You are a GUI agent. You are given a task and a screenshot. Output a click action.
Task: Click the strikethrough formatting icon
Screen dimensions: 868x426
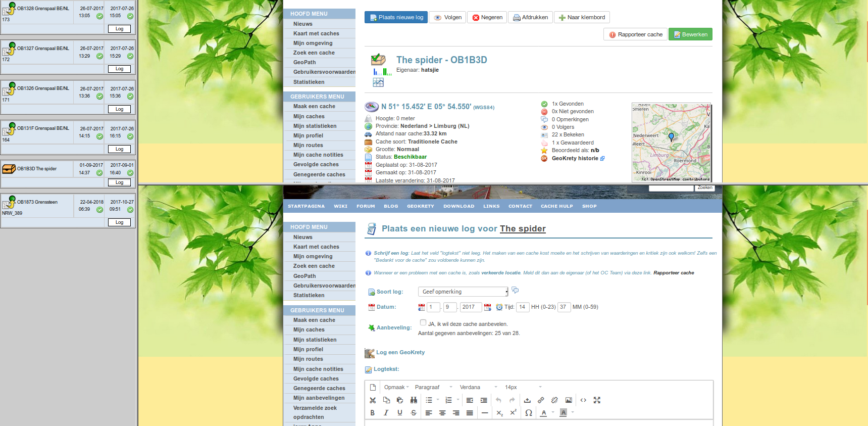point(414,413)
